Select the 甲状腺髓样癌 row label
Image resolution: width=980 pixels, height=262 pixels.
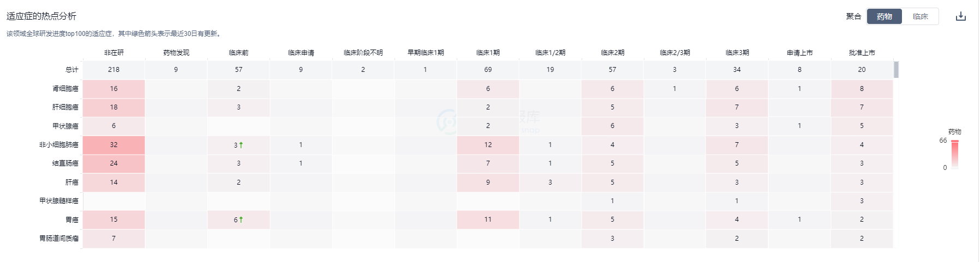point(59,201)
